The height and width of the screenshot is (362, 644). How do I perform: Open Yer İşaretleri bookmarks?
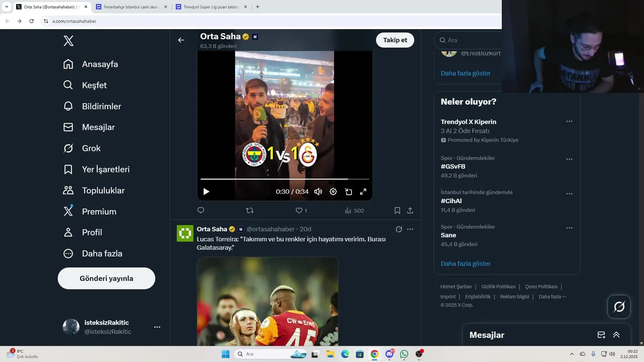(97, 170)
